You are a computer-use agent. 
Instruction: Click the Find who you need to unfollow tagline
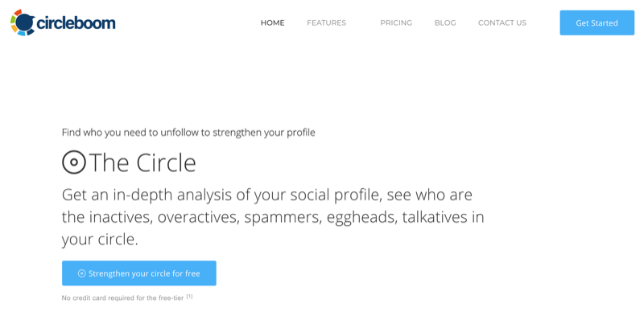pos(188,133)
